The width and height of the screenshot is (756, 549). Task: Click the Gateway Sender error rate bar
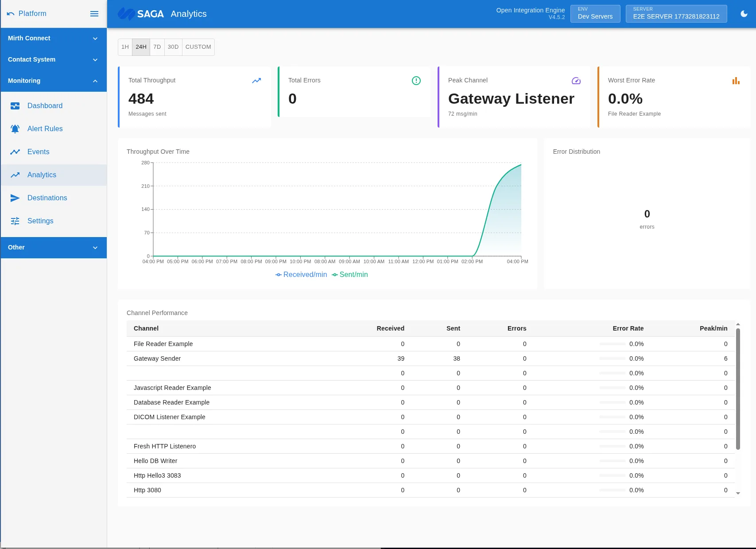coord(613,358)
